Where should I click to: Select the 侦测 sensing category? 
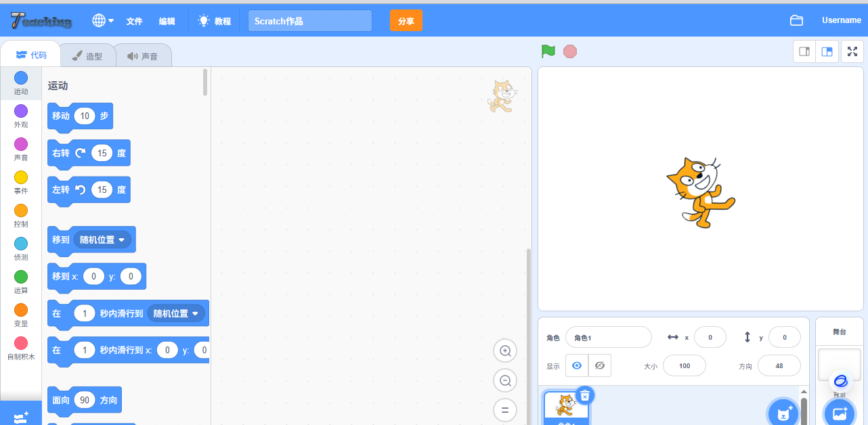click(21, 249)
